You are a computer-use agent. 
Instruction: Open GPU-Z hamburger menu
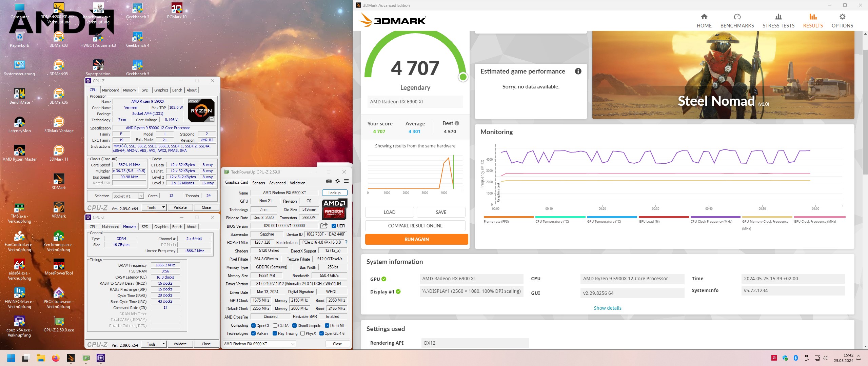(x=346, y=181)
